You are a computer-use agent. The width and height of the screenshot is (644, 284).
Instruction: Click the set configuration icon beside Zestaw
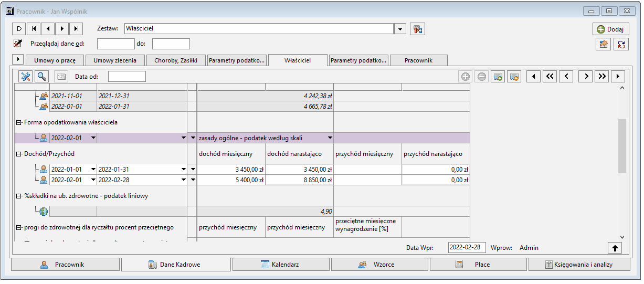pos(417,29)
